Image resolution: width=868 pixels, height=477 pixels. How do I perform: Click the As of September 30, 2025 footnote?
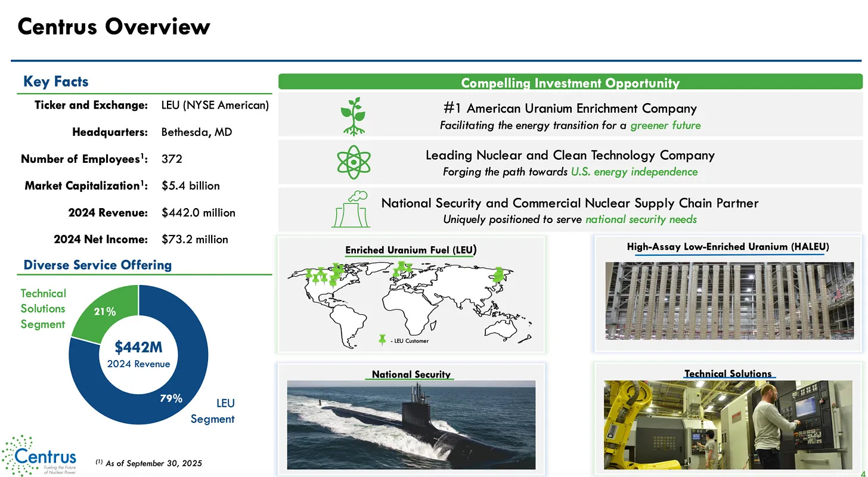[148, 463]
